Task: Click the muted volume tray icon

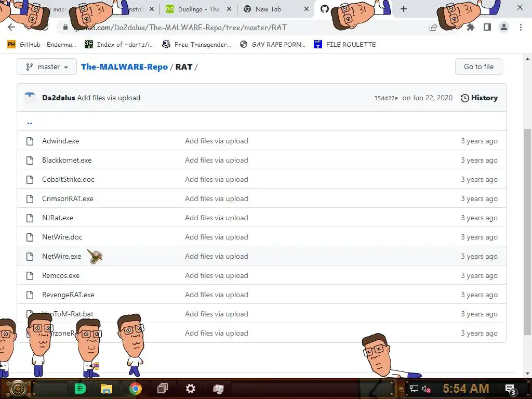Action: click(x=427, y=389)
